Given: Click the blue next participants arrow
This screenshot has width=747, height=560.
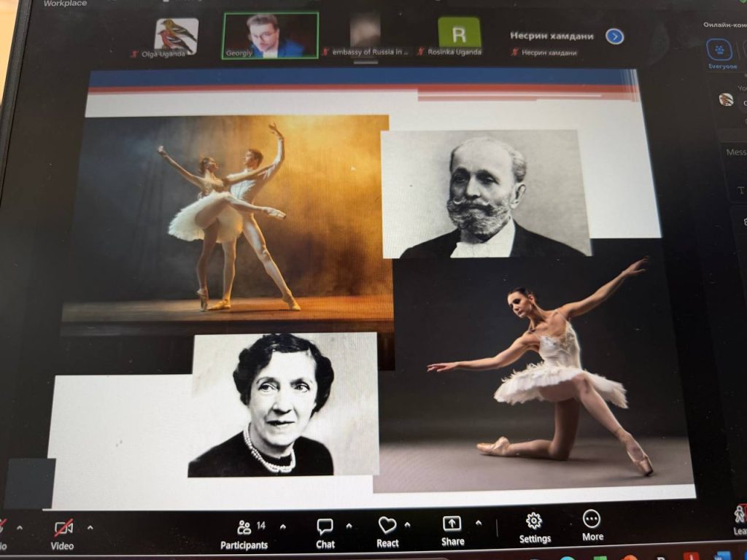Looking at the screenshot, I should click(615, 36).
